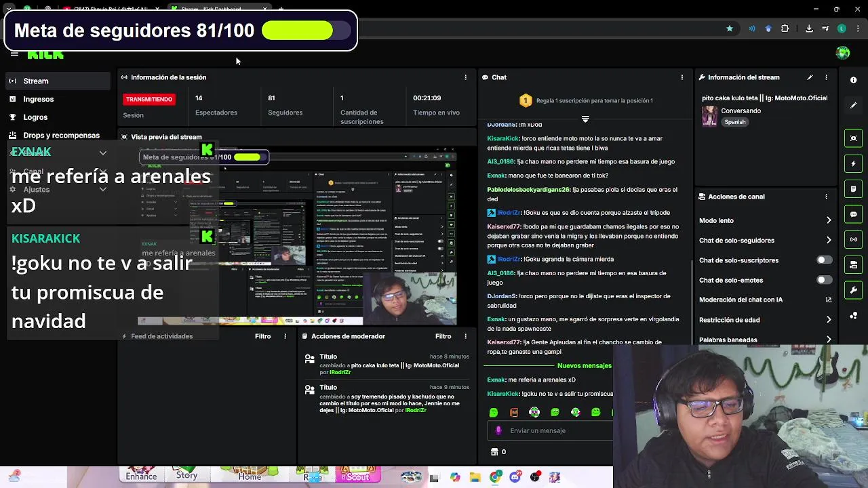Click the 14 Espectadores stat
Image resolution: width=868 pixels, height=488 pixels.
tap(216, 105)
